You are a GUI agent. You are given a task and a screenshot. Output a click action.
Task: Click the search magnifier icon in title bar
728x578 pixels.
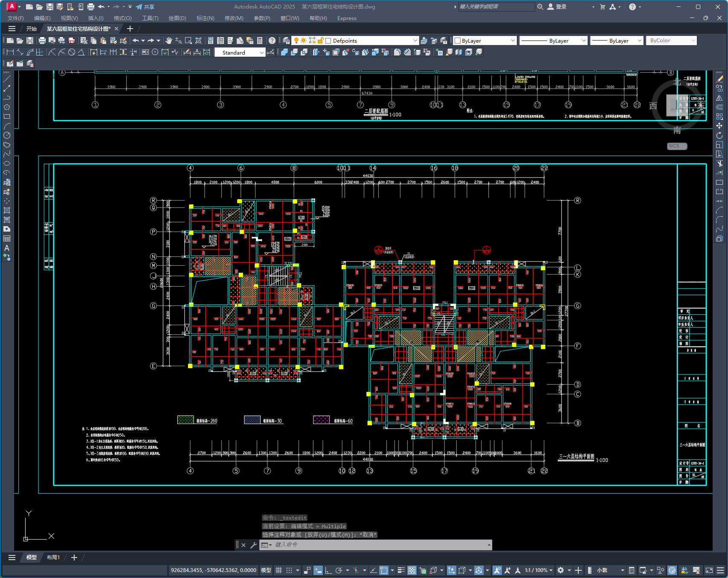540,7
